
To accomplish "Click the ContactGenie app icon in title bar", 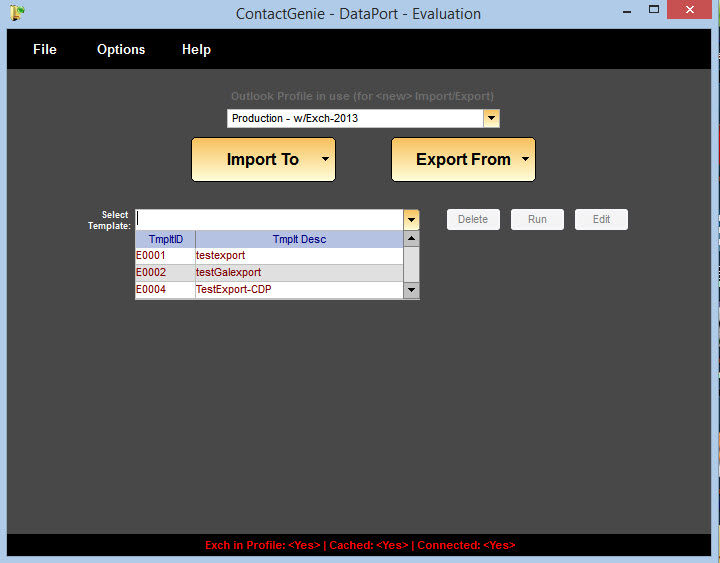I will [x=17, y=13].
